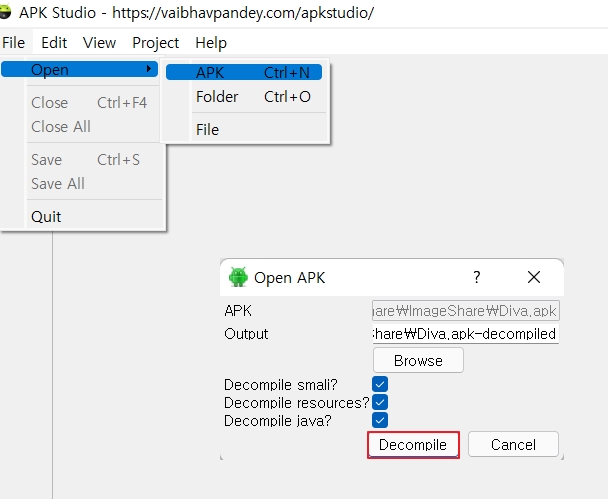Viewport: 608px width, 499px height.
Task: Expand the Open submenu entry
Action: 79,70
